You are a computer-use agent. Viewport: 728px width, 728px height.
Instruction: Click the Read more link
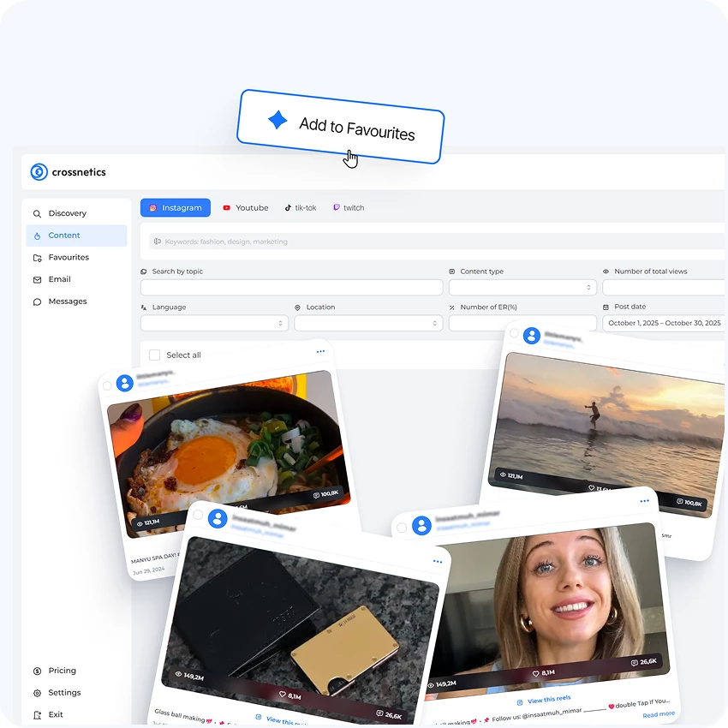coord(658,714)
